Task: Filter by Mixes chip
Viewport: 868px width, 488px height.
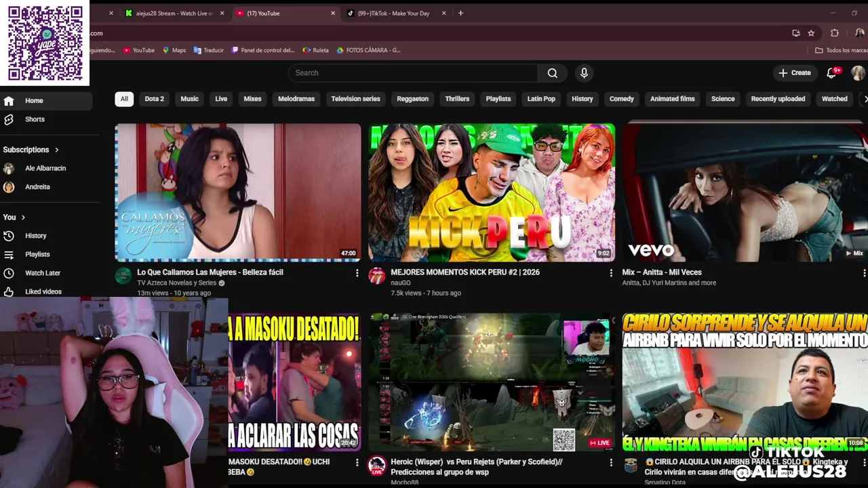Action: (x=252, y=99)
